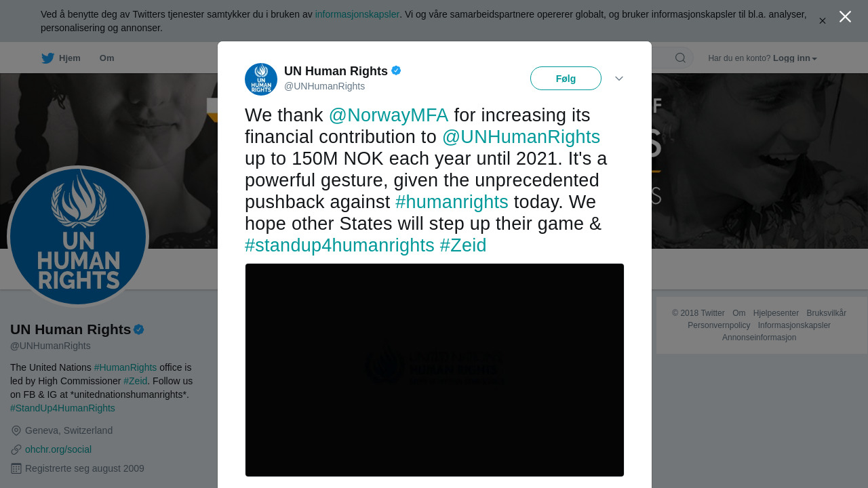Click the search magnifier icon
This screenshot has height=488, width=868.
[x=680, y=58]
